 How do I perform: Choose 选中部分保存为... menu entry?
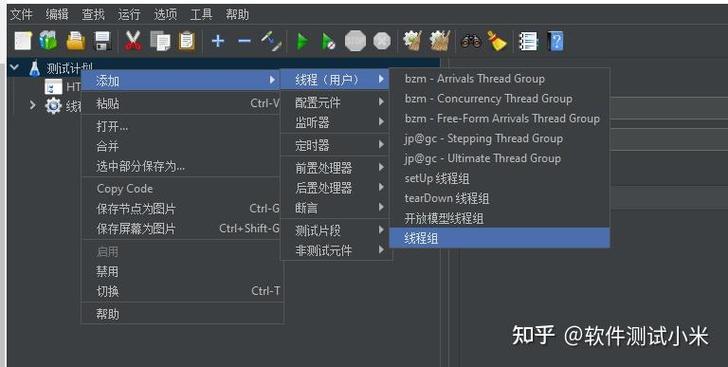click(x=181, y=166)
